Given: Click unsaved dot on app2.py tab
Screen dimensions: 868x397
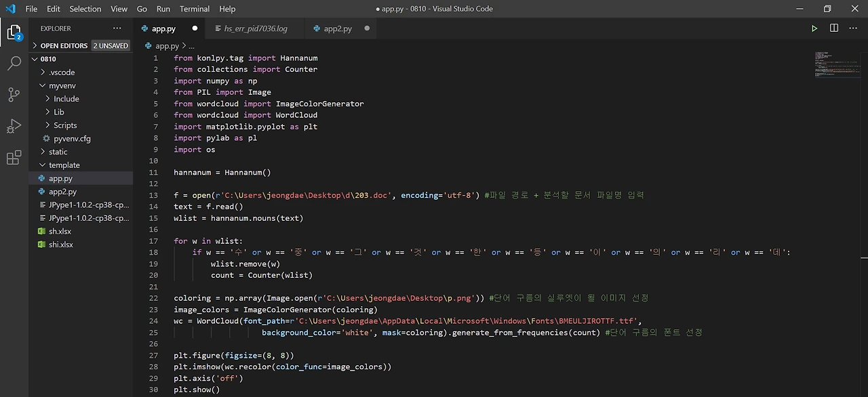Looking at the screenshot, I should [367, 28].
